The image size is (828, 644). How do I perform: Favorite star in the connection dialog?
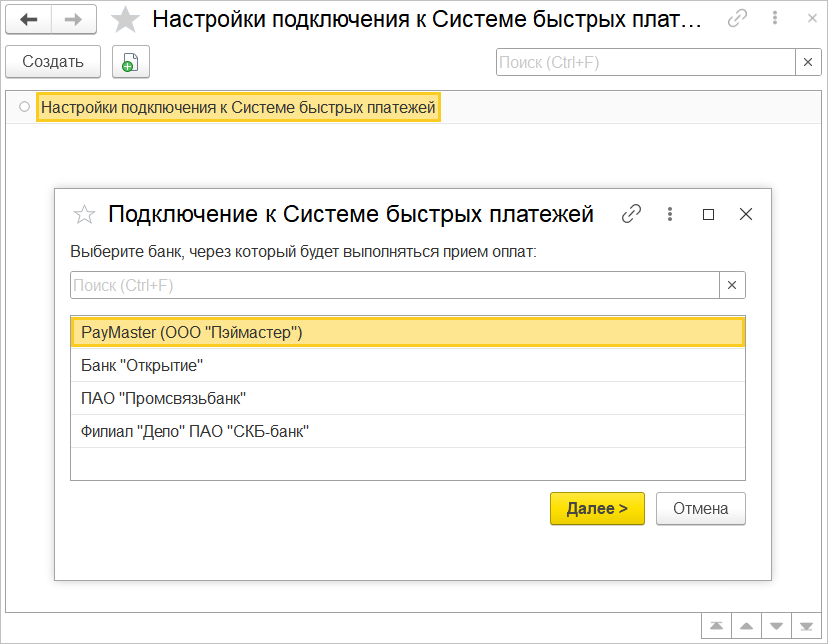click(x=84, y=214)
